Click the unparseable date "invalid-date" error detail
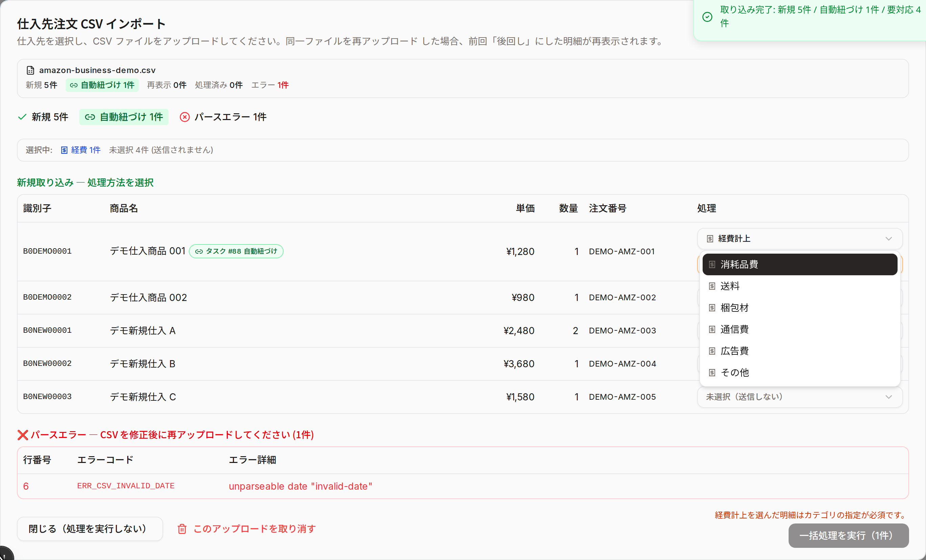Screen dimensions: 926x560 (x=300, y=486)
